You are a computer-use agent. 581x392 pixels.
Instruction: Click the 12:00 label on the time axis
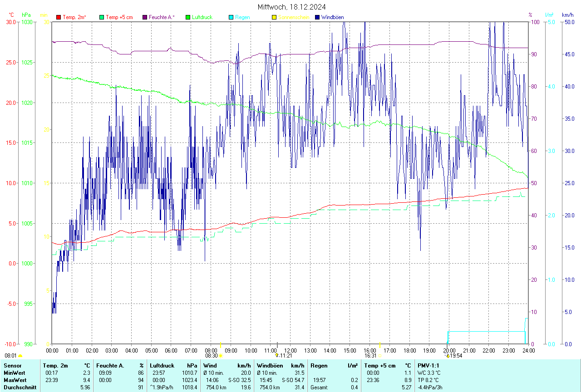click(290, 350)
